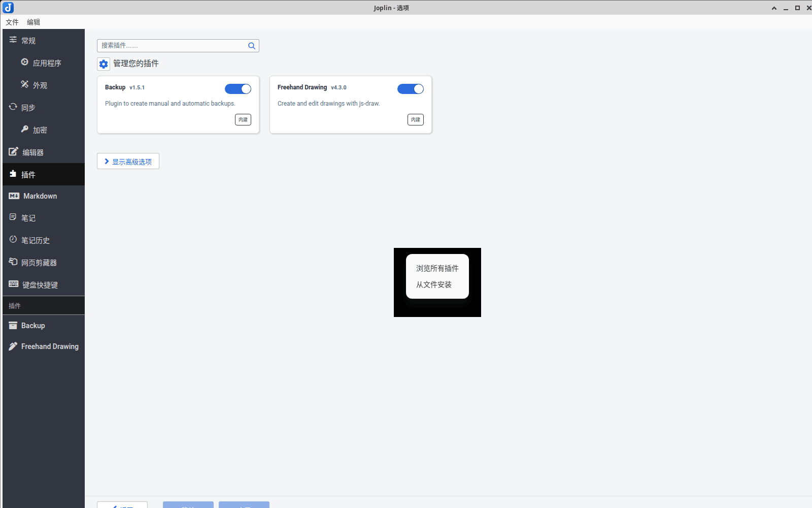Image resolution: width=812 pixels, height=508 pixels.
Task: Open the 常规 (General) settings section
Action: [x=44, y=40]
